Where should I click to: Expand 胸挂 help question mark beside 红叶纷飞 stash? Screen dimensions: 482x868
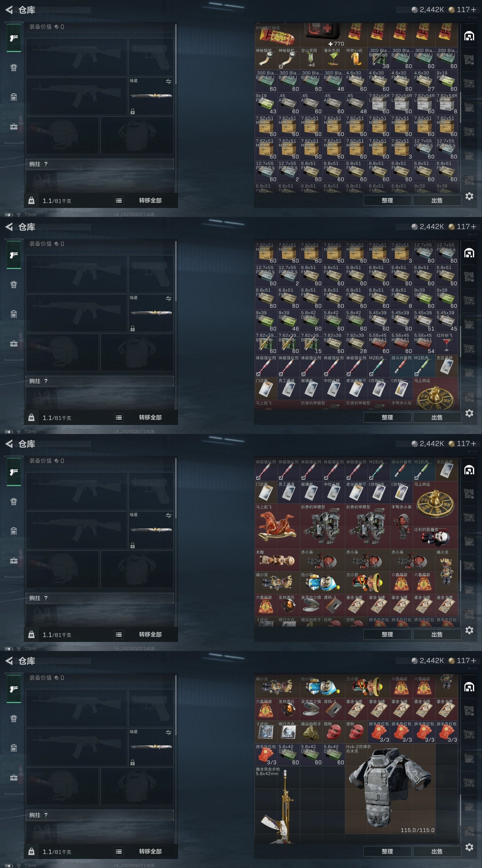click(x=46, y=381)
